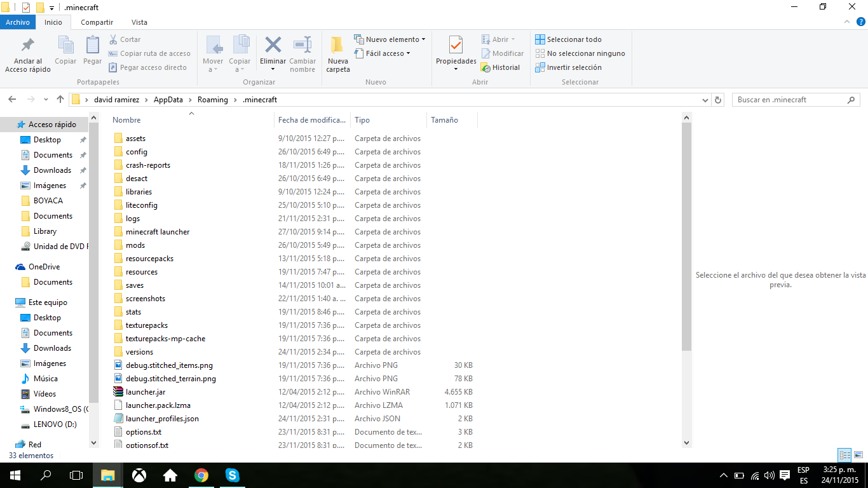This screenshot has height=488, width=868.
Task: Select the saves folder
Action: (x=134, y=285)
